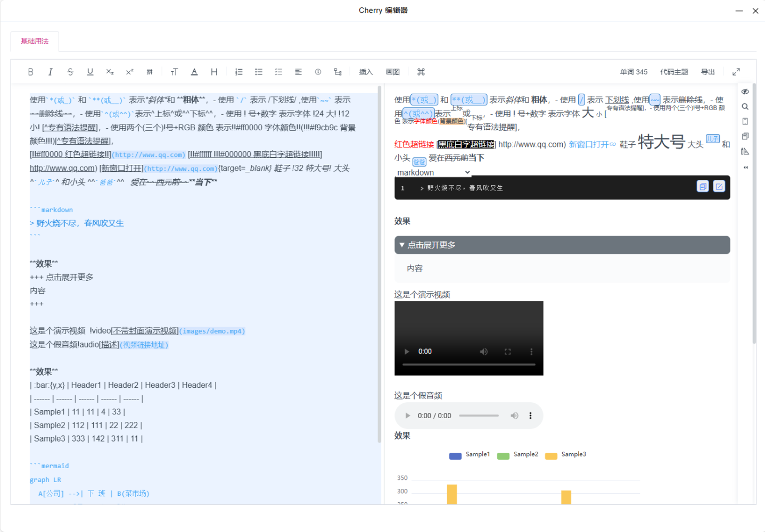Open the markdown language dropdown
Viewport: 765px width, 532px height.
click(433, 172)
